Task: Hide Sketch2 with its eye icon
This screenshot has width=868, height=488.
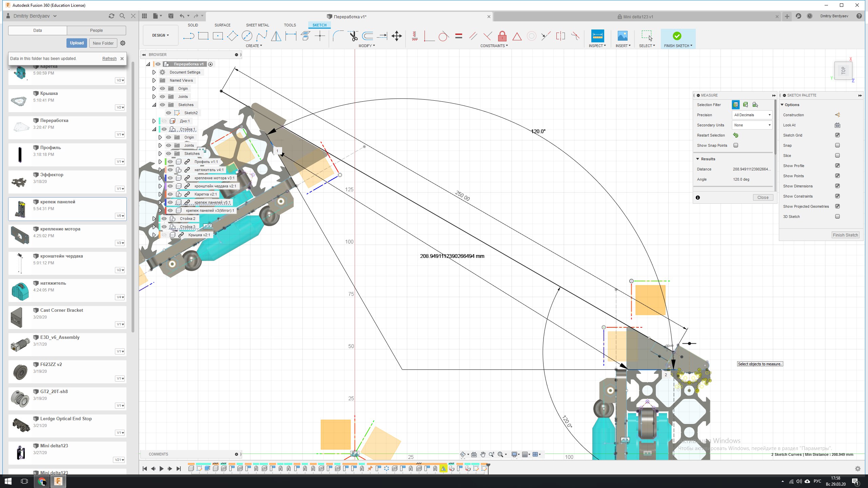Action: (x=169, y=113)
